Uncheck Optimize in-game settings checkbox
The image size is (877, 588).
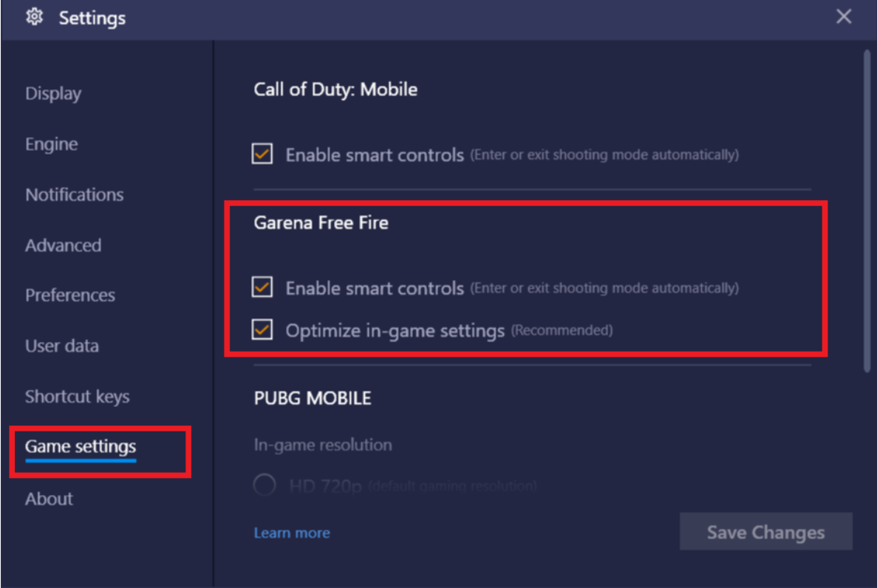[x=262, y=329]
